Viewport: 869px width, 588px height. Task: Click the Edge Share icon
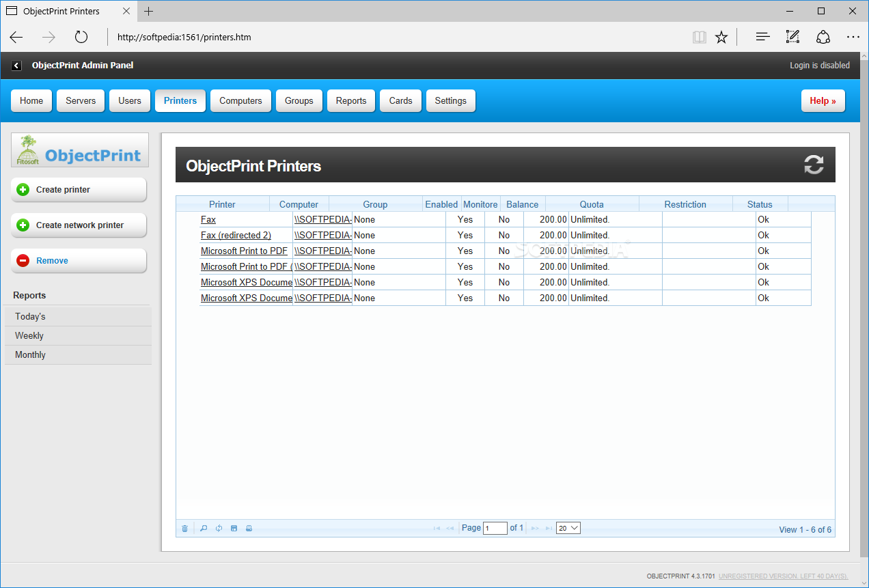tap(823, 37)
